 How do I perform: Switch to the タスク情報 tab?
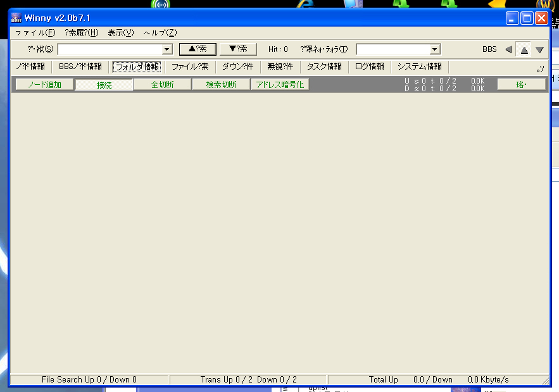(x=324, y=66)
